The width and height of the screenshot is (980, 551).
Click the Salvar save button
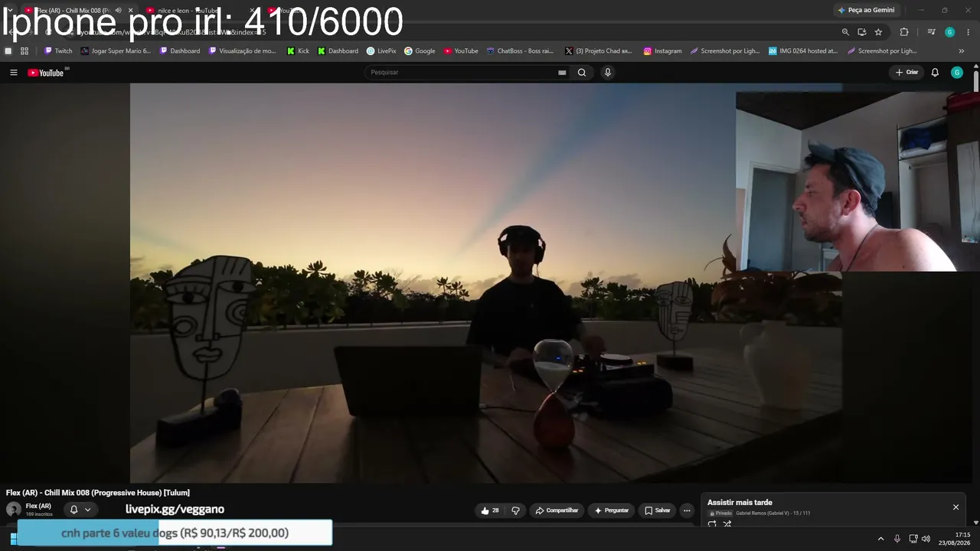click(657, 510)
